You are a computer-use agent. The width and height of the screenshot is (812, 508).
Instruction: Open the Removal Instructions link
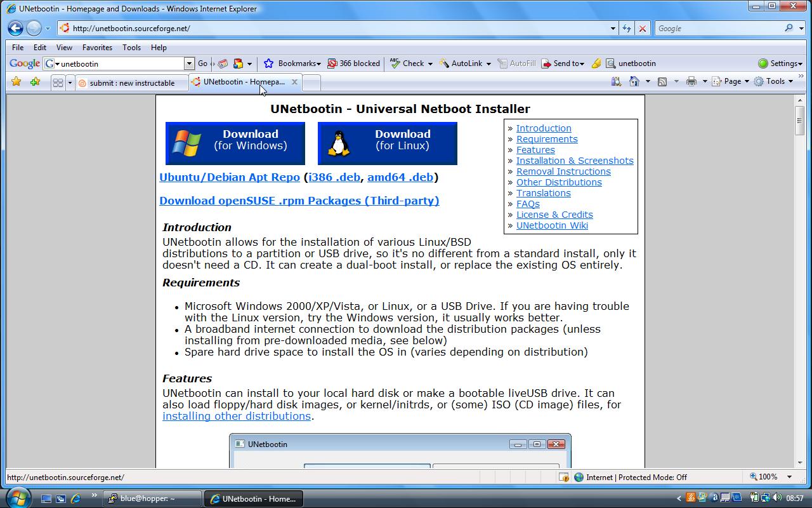click(563, 171)
